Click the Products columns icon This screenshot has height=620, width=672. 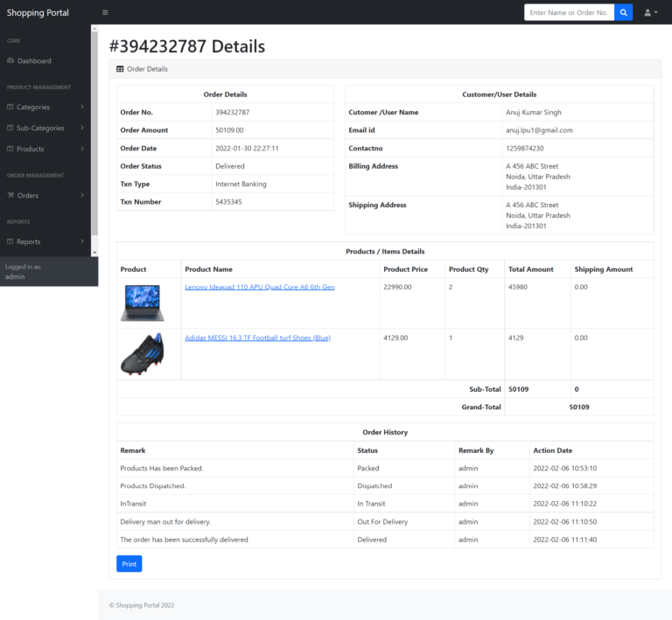(10, 149)
